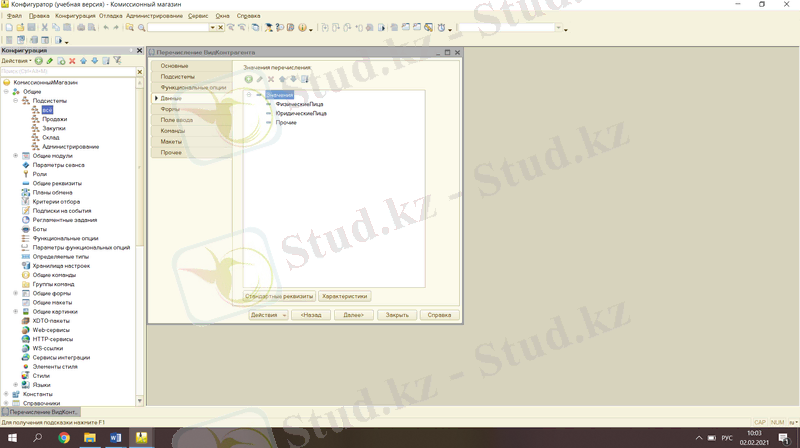This screenshot has width=800, height=448.
Task: Click red Delete icon in Configuration panel
Action: [x=72, y=61]
